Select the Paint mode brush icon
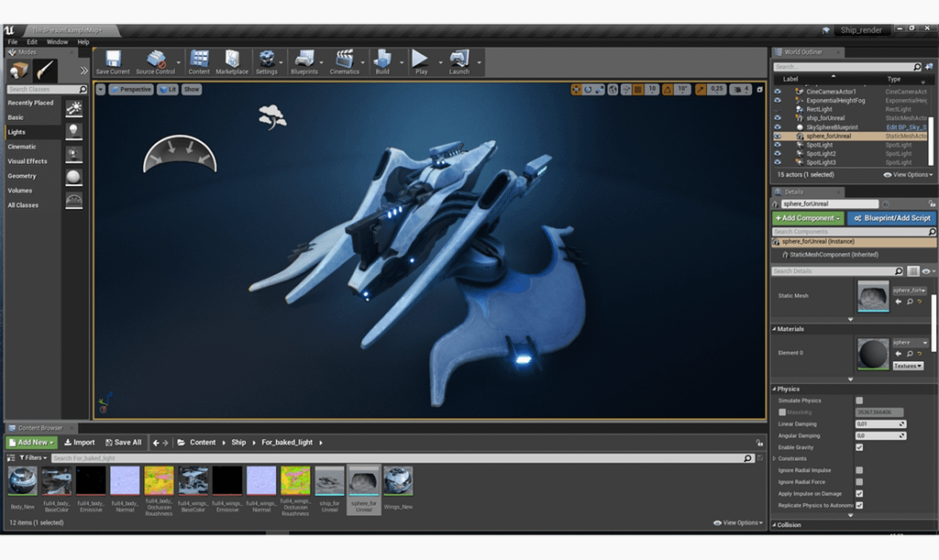This screenshot has height=560, width=939. (45, 71)
